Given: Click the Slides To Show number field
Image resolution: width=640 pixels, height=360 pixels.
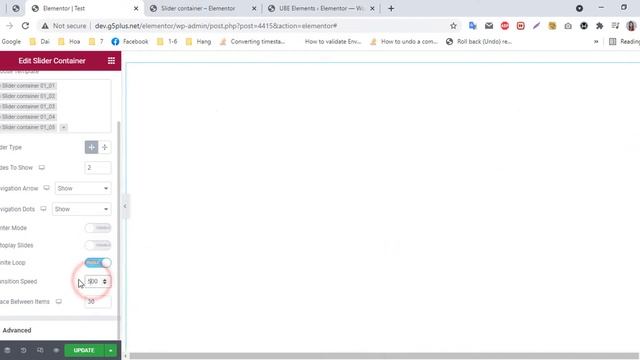Looking at the screenshot, I should (x=98, y=167).
